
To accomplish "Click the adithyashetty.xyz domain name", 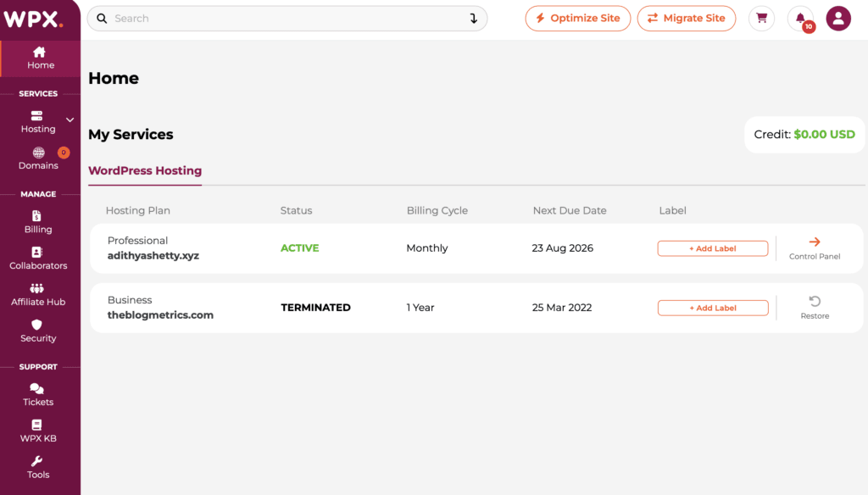I will pyautogui.click(x=153, y=256).
